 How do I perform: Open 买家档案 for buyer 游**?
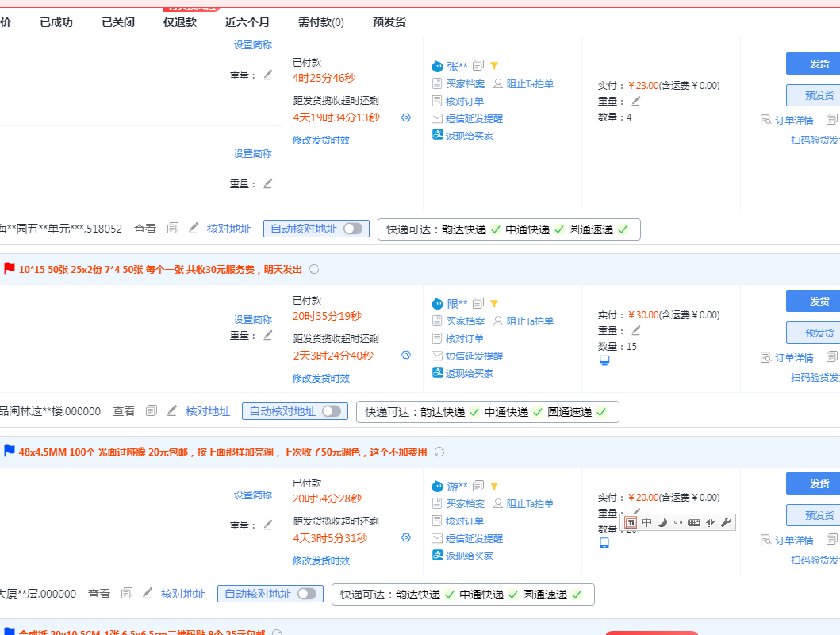pos(464,503)
